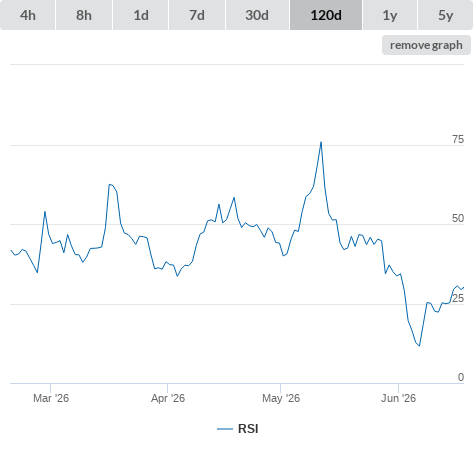Click the 75 value axis label
This screenshot has width=474, height=455.
pos(458,139)
